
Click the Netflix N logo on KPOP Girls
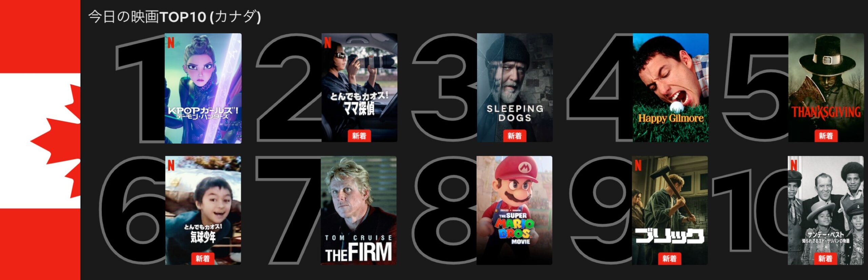[171, 43]
